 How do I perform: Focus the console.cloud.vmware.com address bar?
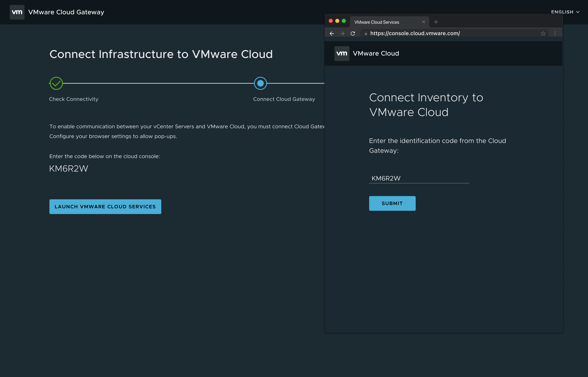tap(455, 33)
